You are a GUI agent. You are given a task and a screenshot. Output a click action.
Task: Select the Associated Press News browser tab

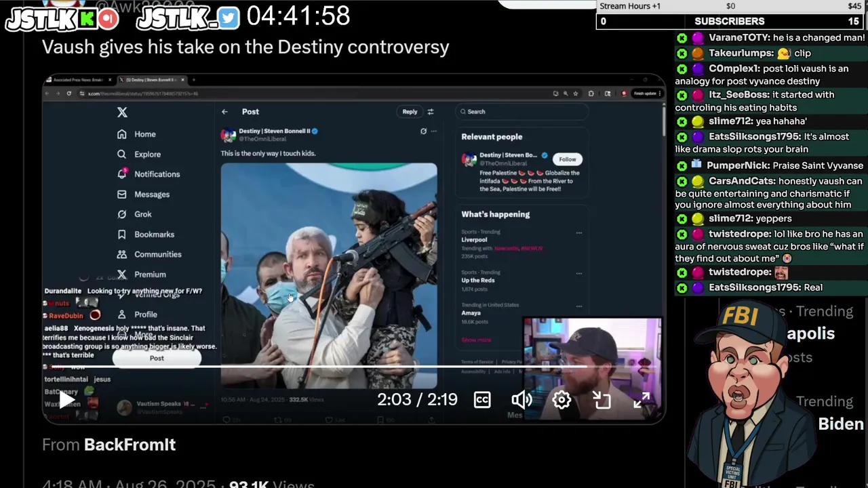coord(80,80)
